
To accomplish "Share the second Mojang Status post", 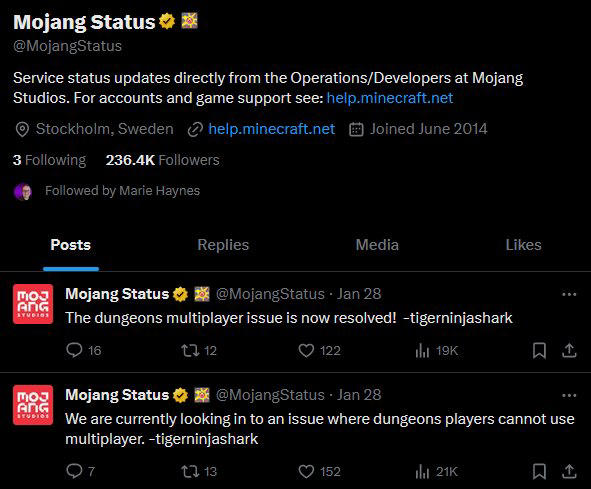I will coord(569,471).
